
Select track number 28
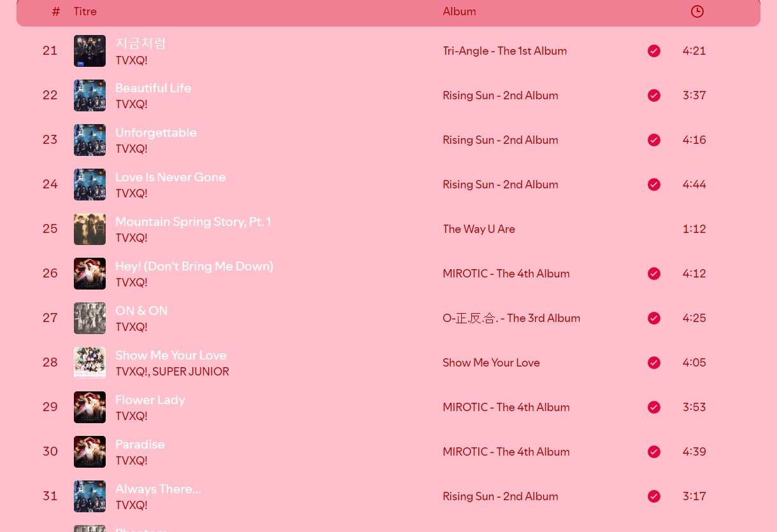pyautogui.click(x=50, y=362)
